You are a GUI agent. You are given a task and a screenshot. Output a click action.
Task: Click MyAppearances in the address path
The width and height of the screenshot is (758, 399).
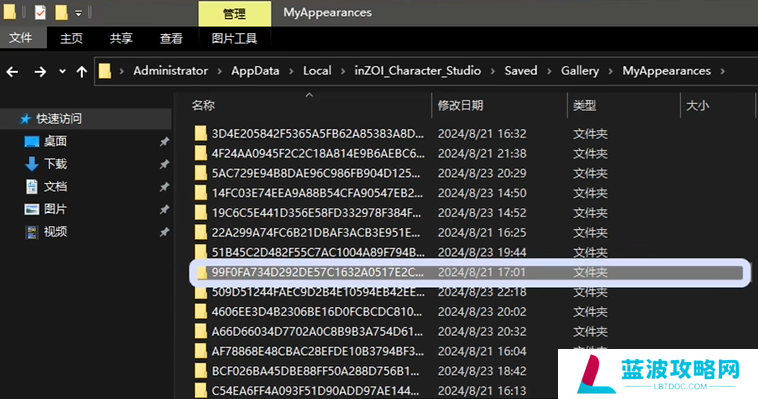coord(666,71)
